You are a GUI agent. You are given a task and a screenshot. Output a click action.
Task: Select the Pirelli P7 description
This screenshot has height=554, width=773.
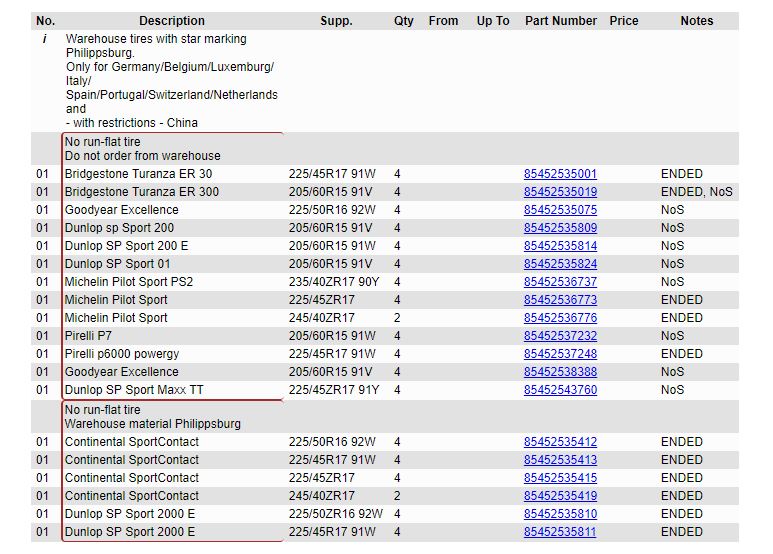(x=88, y=336)
